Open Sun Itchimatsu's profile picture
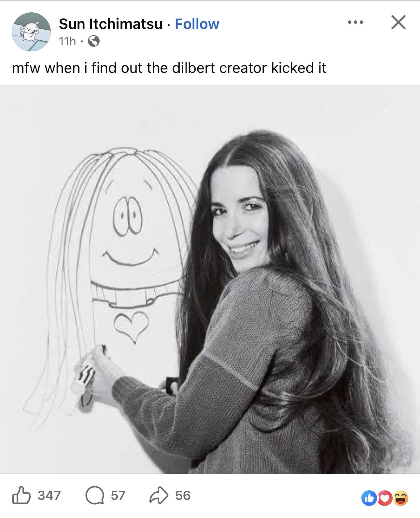 31,32
